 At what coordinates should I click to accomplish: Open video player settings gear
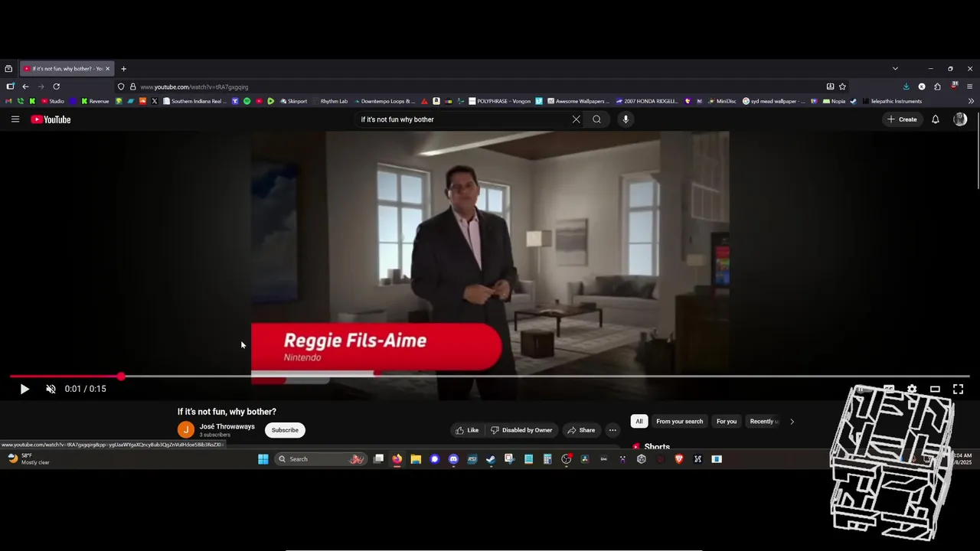(x=912, y=389)
